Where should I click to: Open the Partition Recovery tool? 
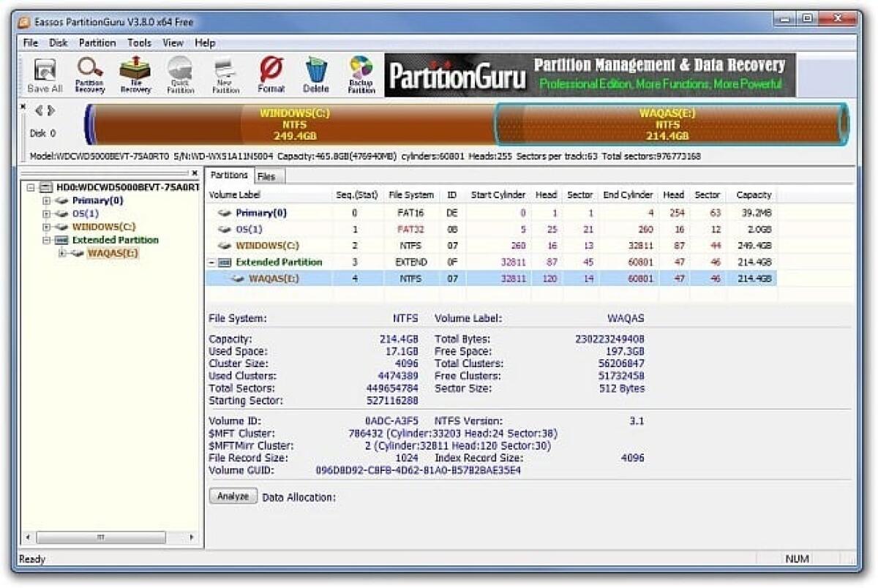(89, 73)
